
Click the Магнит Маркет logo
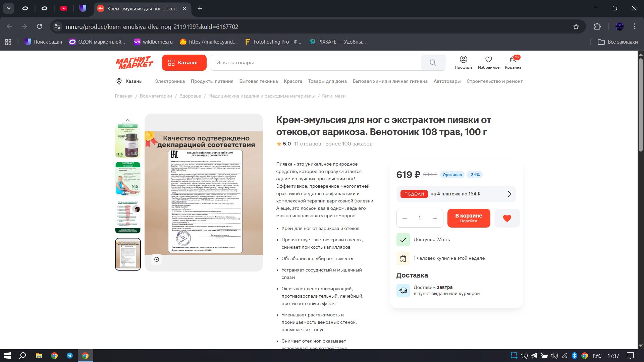tap(134, 63)
